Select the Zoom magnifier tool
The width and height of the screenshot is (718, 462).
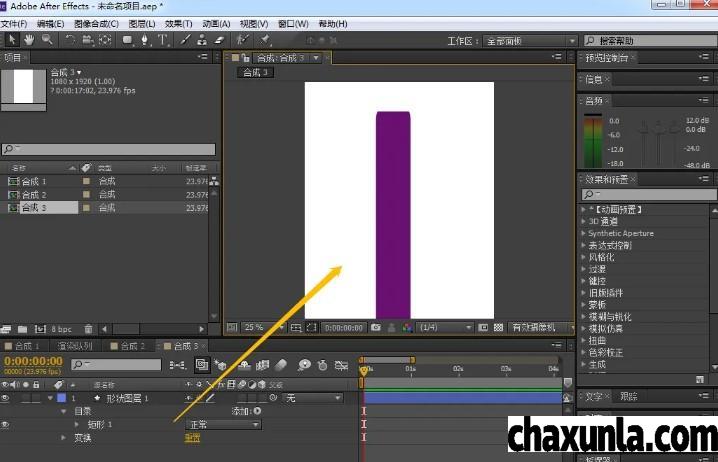pyautogui.click(x=47, y=40)
